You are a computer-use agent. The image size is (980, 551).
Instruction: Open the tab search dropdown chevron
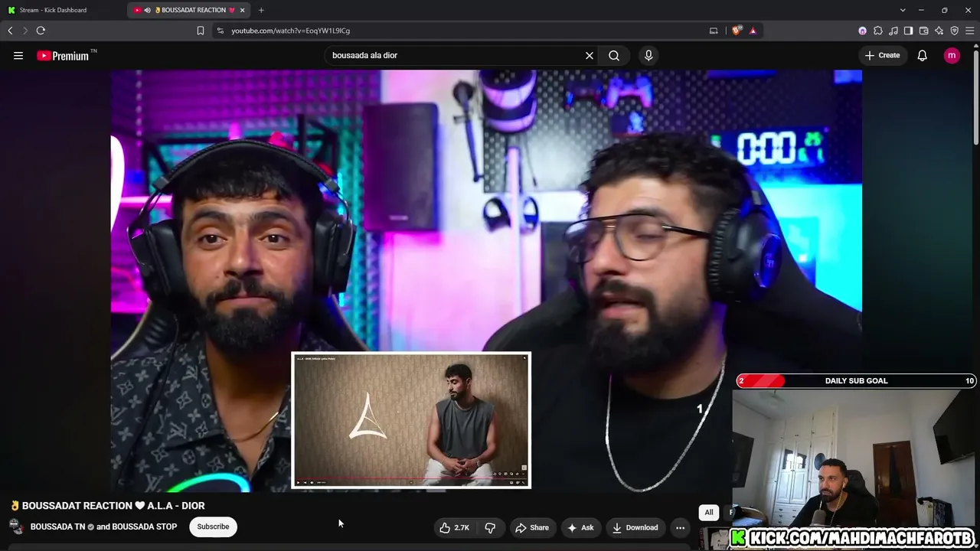903,10
